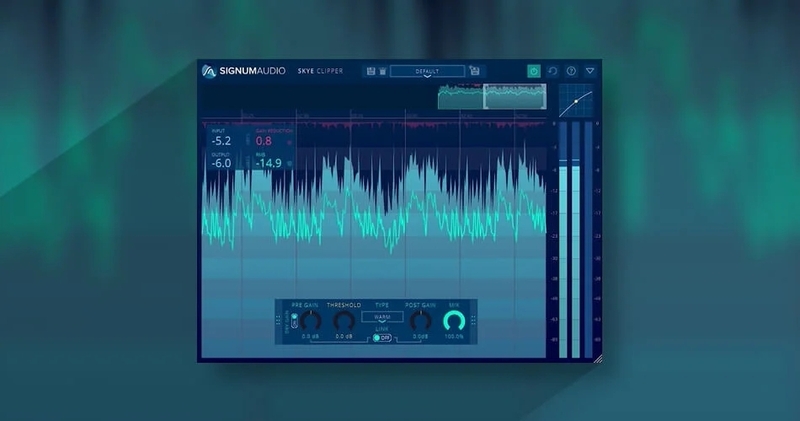This screenshot has height=421, width=800.
Task: Click the Post Gain 0.0dB value
Action: coord(420,337)
